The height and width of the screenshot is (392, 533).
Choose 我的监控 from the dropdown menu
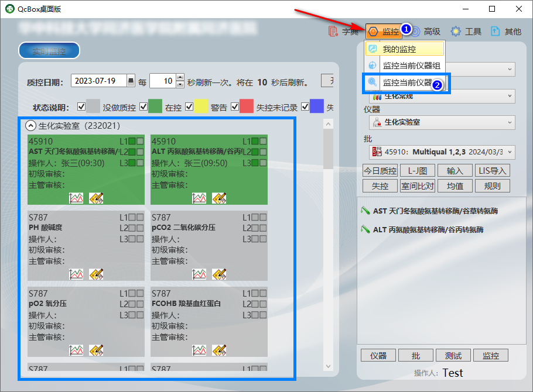click(x=405, y=49)
